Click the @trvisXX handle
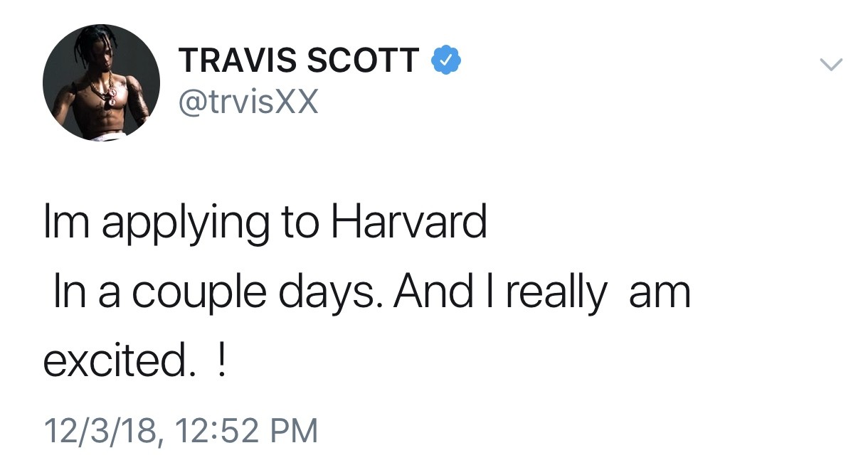 click(x=248, y=104)
